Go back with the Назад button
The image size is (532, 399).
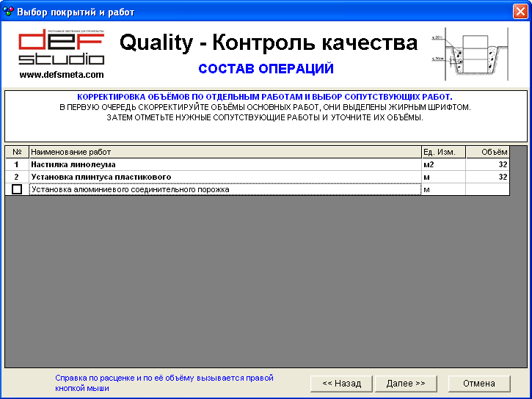[341, 384]
